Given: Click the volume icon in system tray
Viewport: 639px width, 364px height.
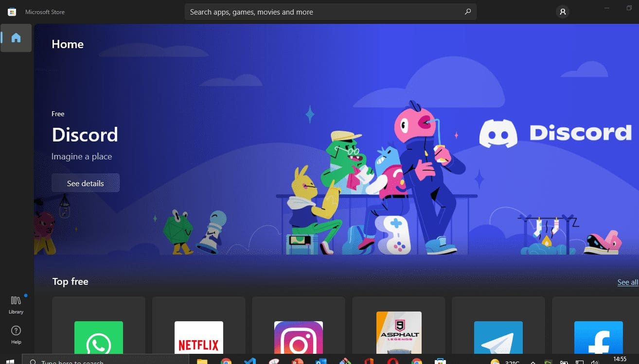Looking at the screenshot, I should click(594, 362).
